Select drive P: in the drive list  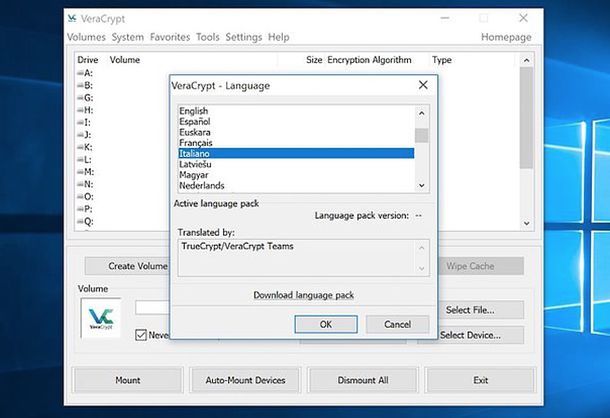[84, 209]
